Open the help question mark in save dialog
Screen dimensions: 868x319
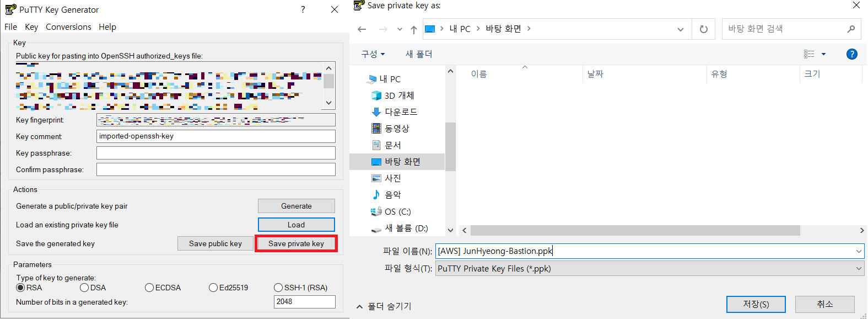851,54
